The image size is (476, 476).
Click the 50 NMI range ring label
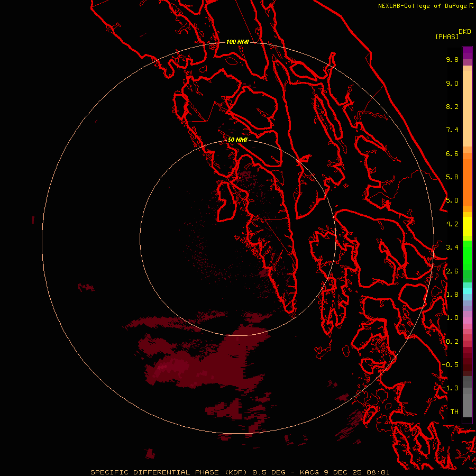(x=237, y=140)
